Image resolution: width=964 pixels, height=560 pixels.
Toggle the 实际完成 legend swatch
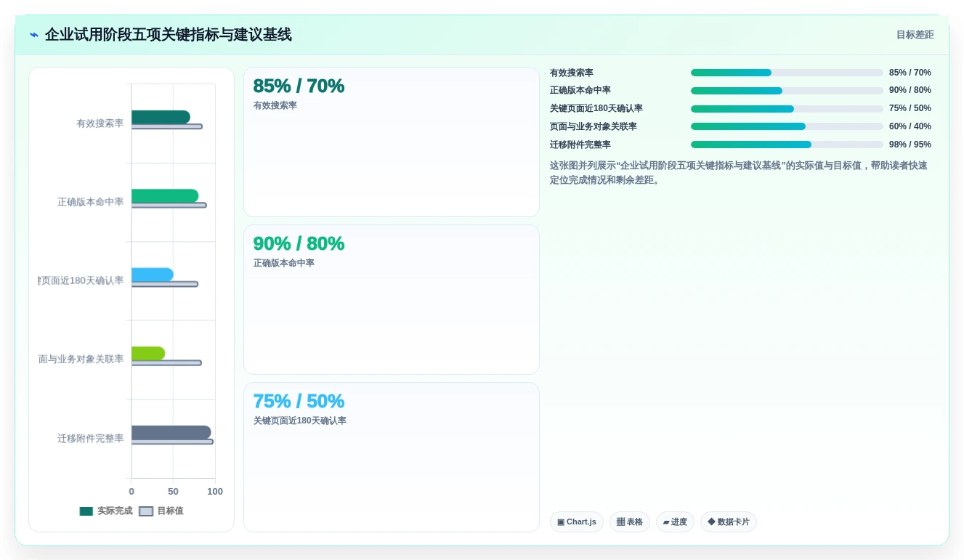tap(86, 511)
